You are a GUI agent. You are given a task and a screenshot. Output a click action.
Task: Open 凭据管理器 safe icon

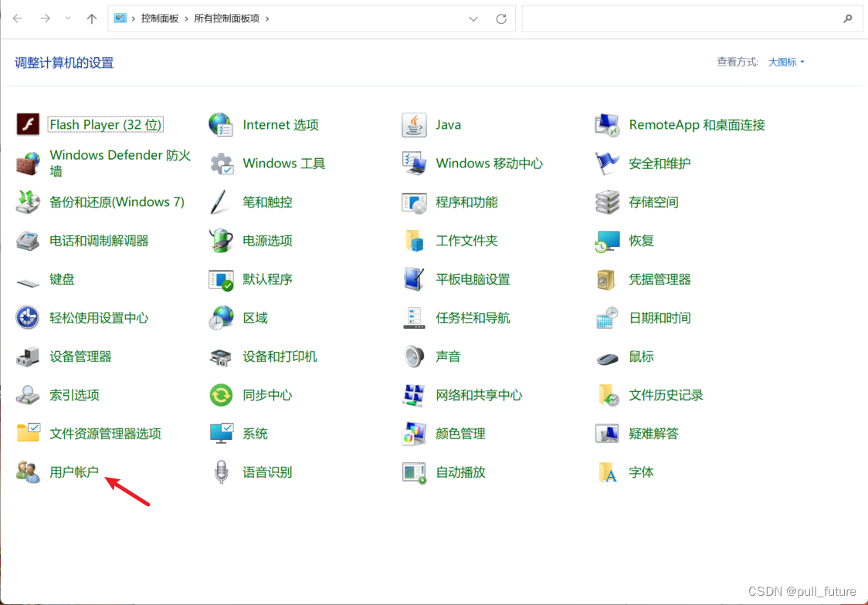pyautogui.click(x=607, y=279)
